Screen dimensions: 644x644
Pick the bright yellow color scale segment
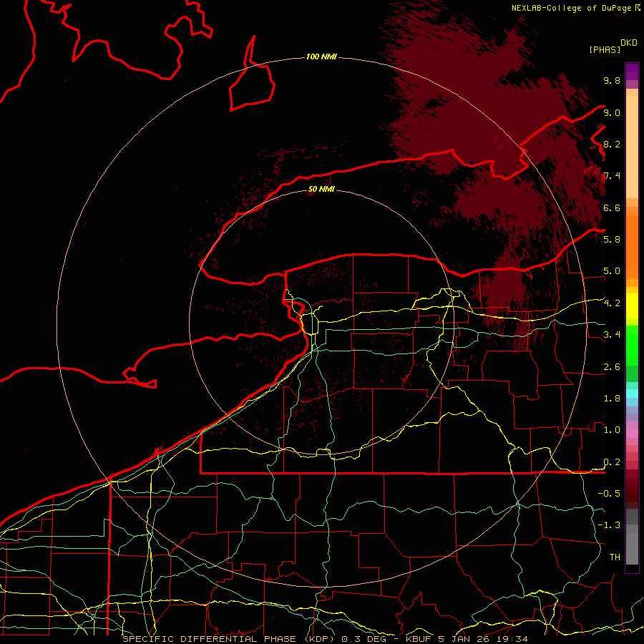click(632, 306)
